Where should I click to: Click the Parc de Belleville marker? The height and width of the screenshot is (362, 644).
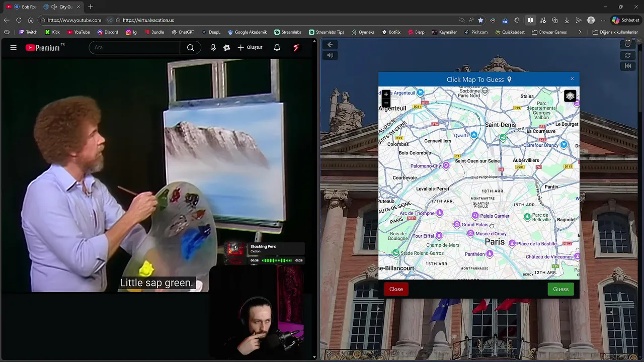(x=527, y=217)
